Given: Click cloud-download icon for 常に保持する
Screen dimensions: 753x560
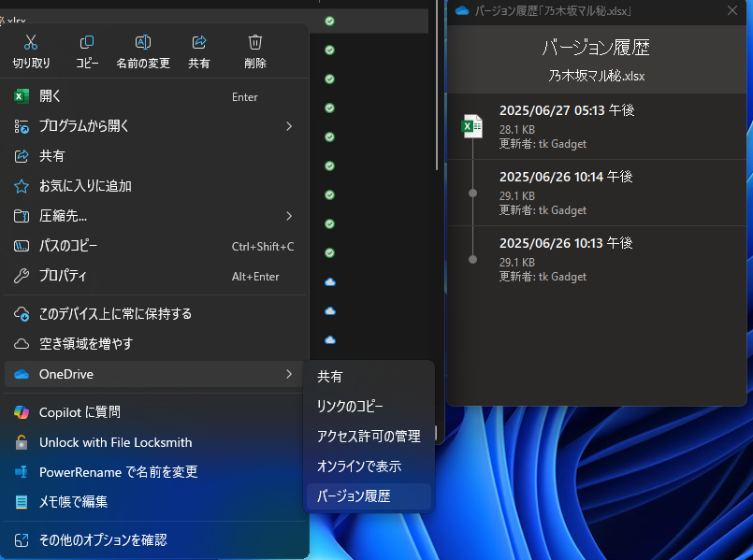Looking at the screenshot, I should pyautogui.click(x=22, y=314).
